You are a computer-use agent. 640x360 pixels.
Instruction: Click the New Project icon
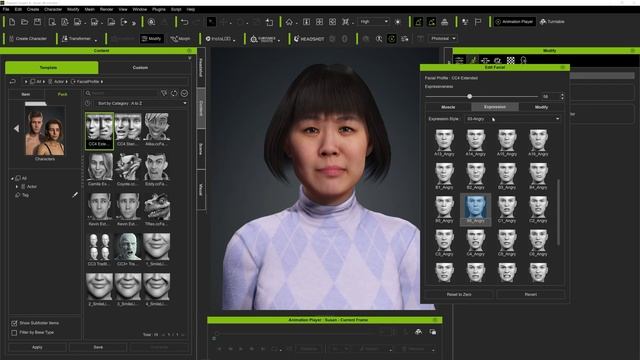[12, 22]
